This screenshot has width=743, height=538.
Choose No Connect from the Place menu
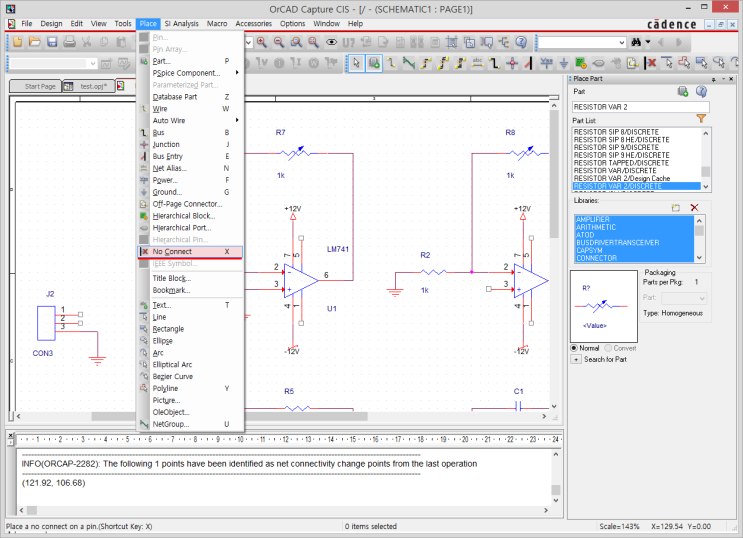pyautogui.click(x=190, y=252)
